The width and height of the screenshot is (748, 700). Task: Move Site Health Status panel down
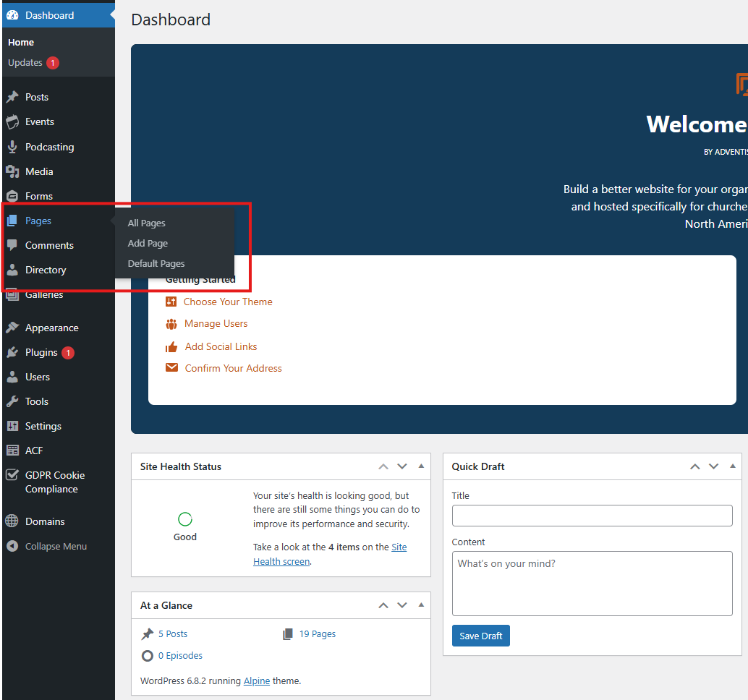(402, 466)
